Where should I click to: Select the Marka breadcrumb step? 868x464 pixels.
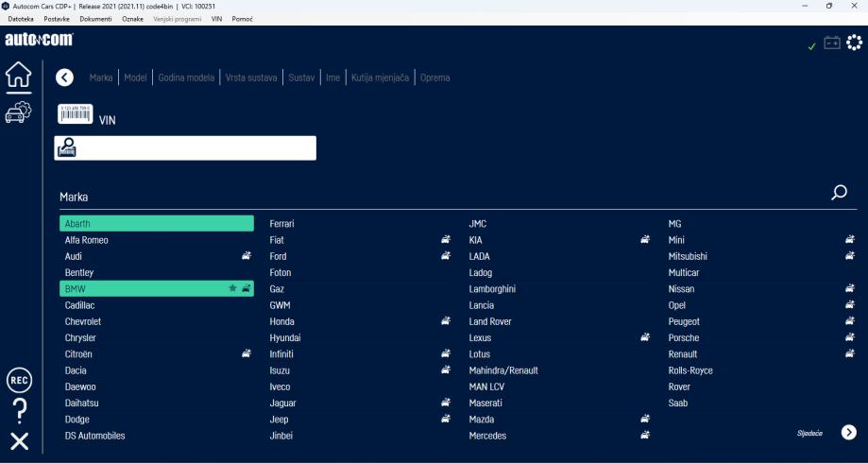[x=101, y=77]
